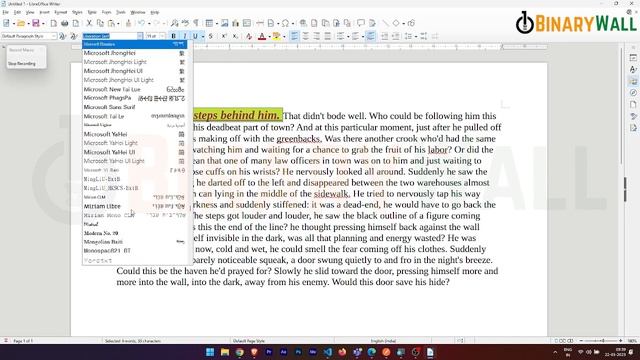Viewport: 640px width, 360px height.
Task: Click the Open folder icon
Action: pos(21,23)
